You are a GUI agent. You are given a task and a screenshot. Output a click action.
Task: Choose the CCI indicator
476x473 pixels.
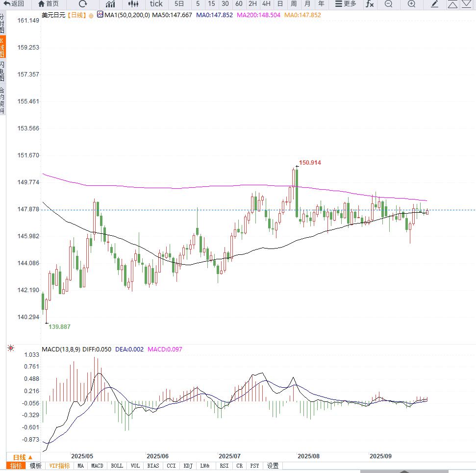[171, 466]
